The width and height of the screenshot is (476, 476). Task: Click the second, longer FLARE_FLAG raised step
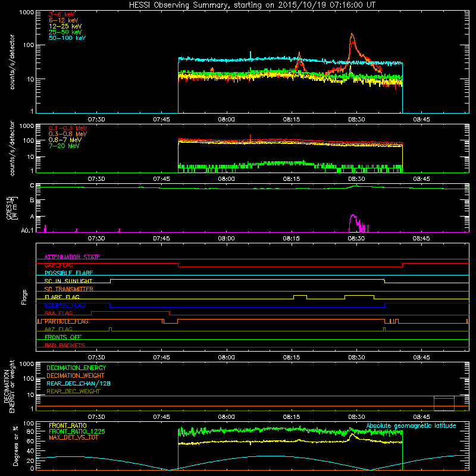click(359, 295)
